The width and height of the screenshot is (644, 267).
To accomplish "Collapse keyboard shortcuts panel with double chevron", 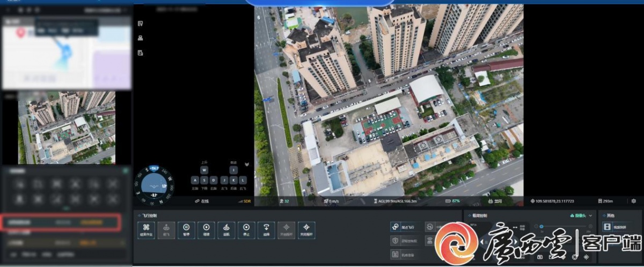I will coord(246,164).
